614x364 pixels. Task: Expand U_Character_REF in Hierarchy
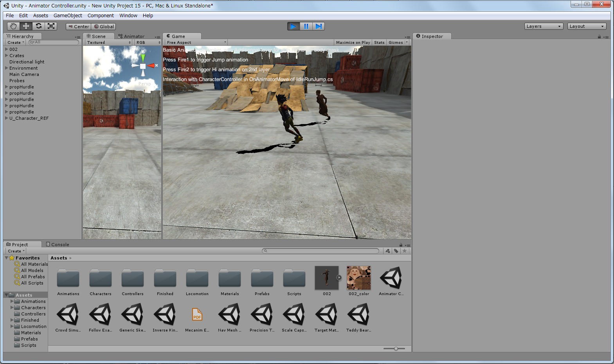pyautogui.click(x=7, y=118)
